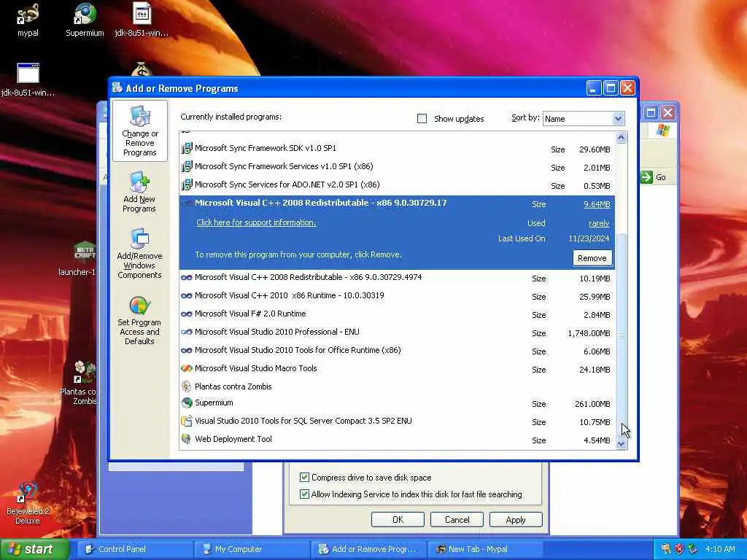The height and width of the screenshot is (560, 747).
Task: Click the rarely used link
Action: click(599, 223)
